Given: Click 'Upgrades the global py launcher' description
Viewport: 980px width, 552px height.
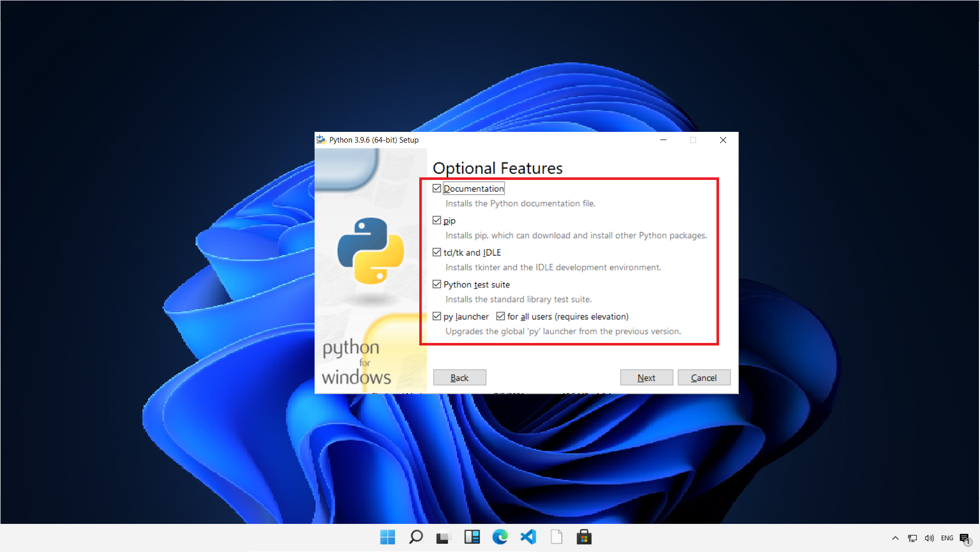Looking at the screenshot, I should [x=563, y=331].
